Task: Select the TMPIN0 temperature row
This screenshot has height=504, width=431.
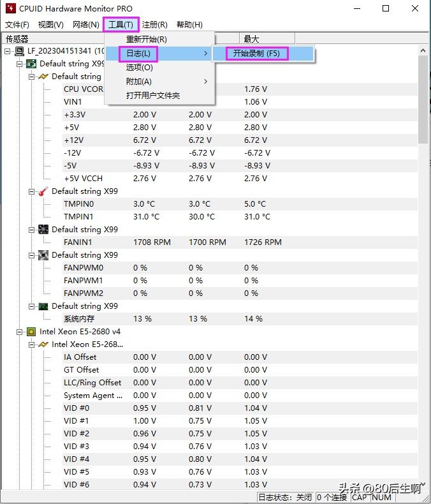Action: [240, 204]
